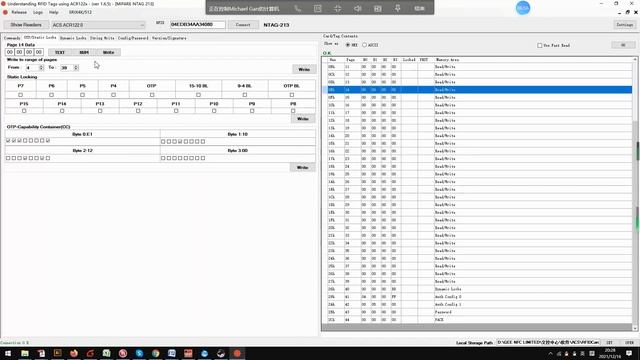Switch to the Version/Signature tab
Screen dimensions: 640x360
point(169,38)
